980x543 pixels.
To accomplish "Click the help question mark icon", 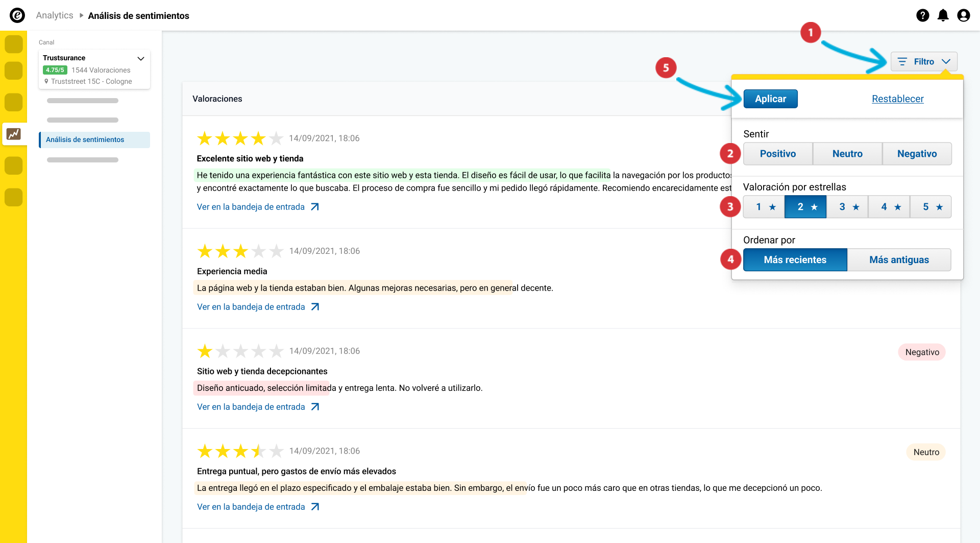I will 922,15.
